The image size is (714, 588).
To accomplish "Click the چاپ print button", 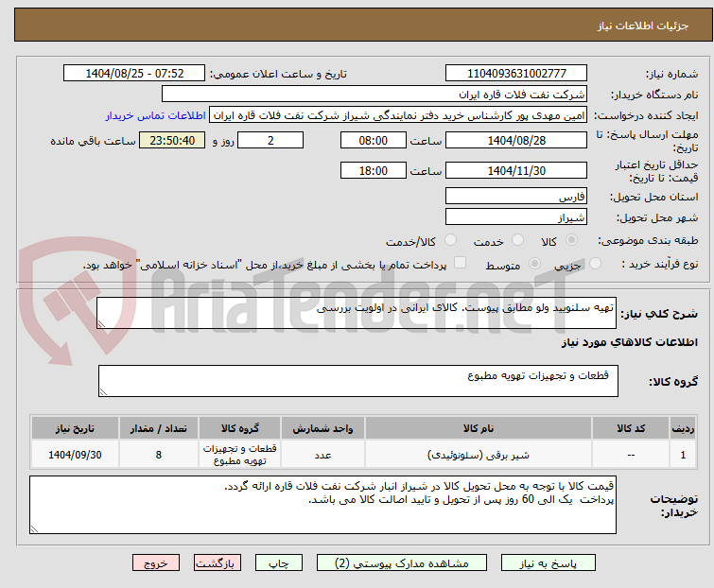I will click(279, 563).
